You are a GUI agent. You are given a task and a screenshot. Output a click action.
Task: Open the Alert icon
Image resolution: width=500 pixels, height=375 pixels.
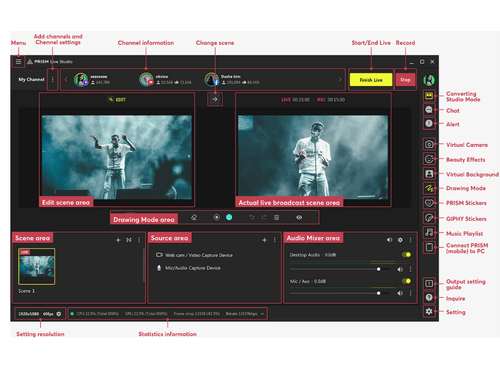coord(429,123)
